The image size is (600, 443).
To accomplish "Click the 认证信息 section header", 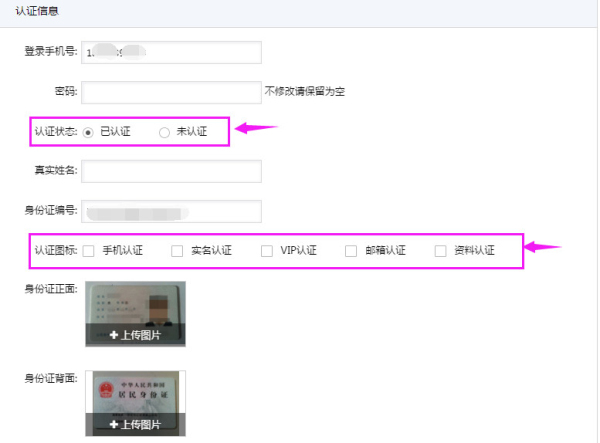I will [37, 12].
